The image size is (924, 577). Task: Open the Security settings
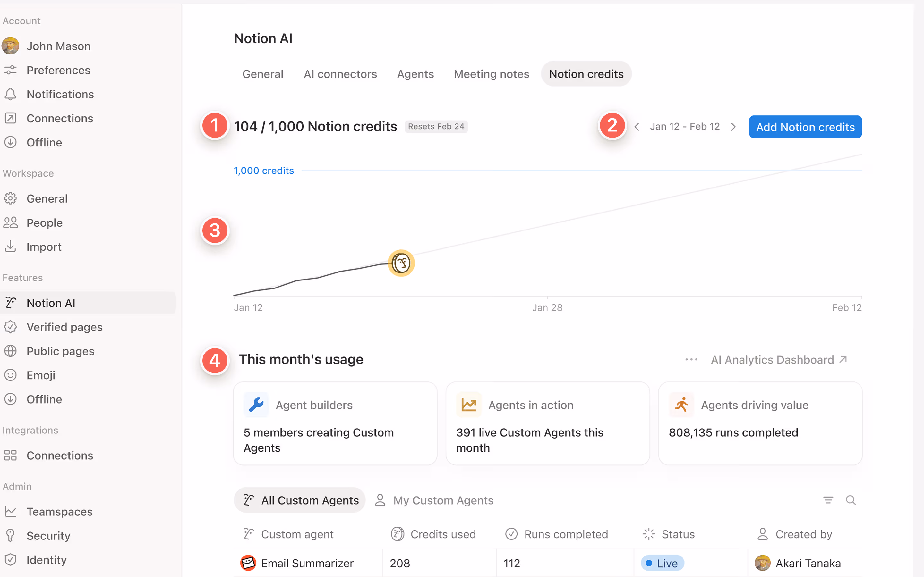tap(48, 535)
